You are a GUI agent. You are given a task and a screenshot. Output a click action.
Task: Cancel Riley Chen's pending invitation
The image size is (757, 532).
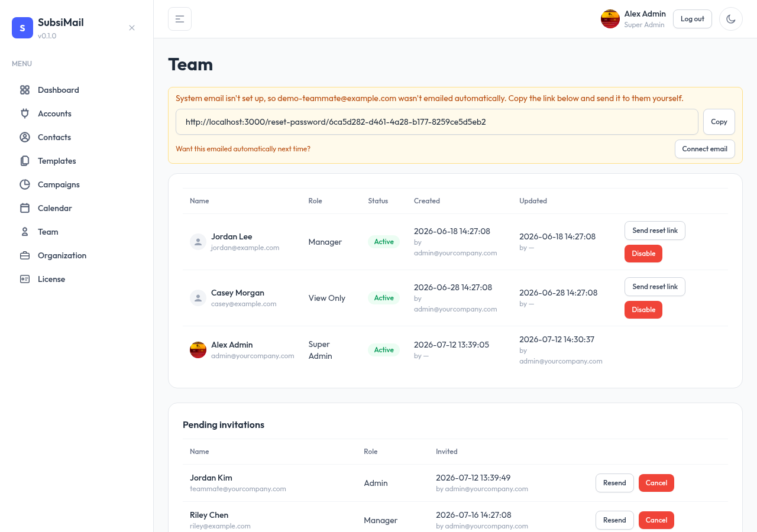[656, 520]
